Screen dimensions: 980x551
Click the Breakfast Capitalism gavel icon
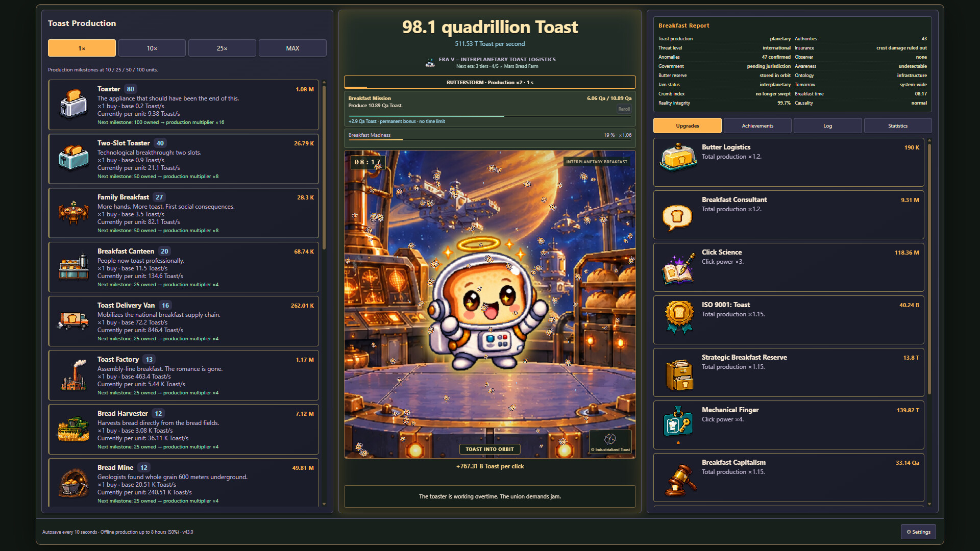pyautogui.click(x=679, y=480)
